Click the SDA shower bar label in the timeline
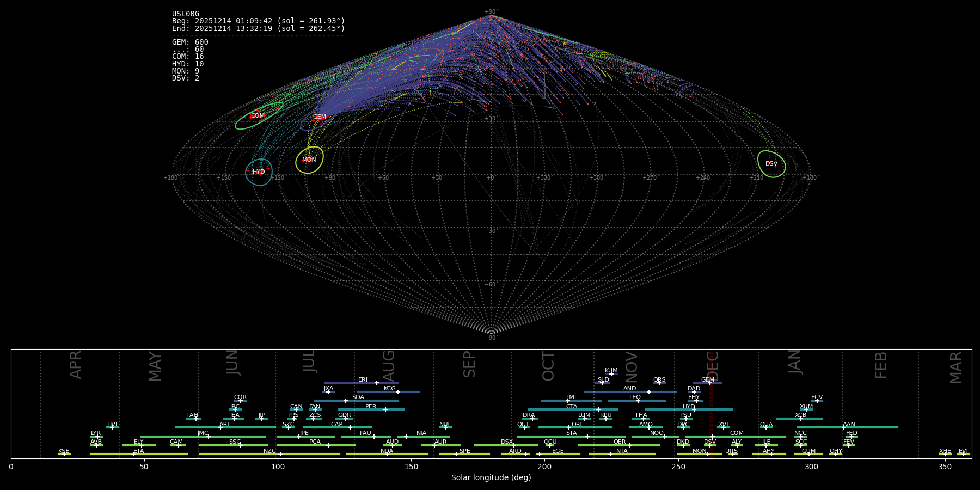 [x=358, y=397]
